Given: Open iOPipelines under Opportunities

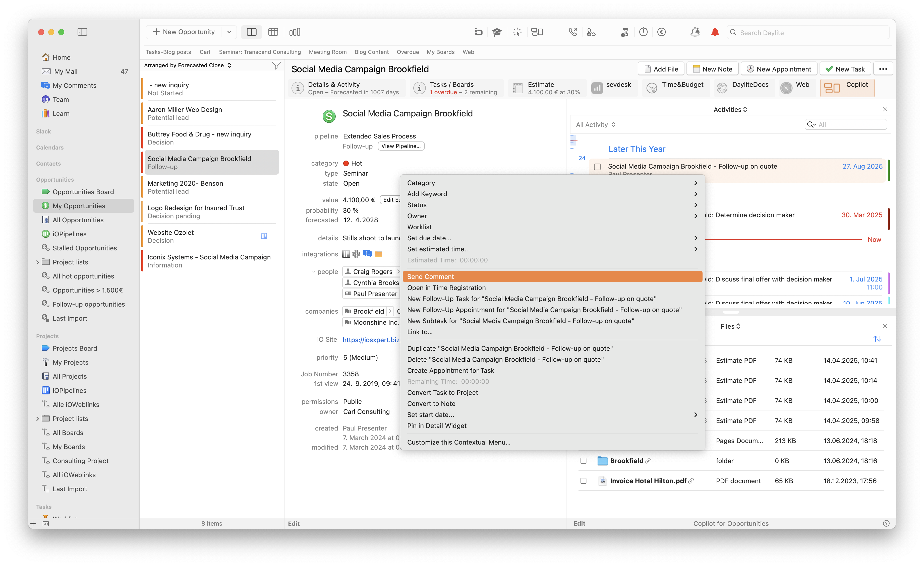Looking at the screenshot, I should click(x=69, y=234).
